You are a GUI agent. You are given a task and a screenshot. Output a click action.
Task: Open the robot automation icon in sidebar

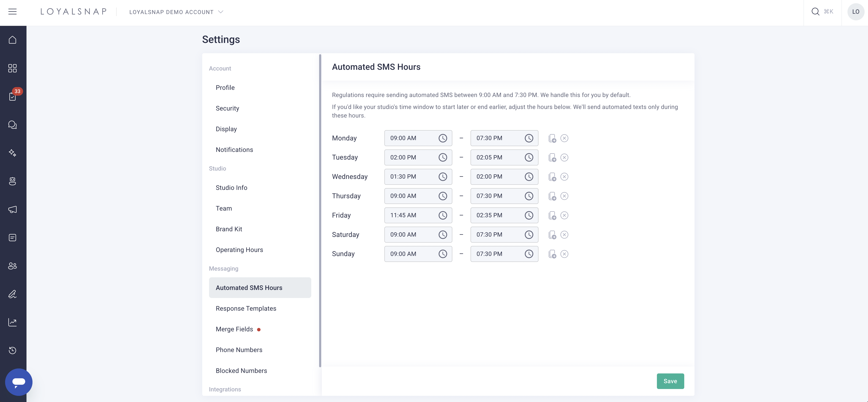click(12, 181)
